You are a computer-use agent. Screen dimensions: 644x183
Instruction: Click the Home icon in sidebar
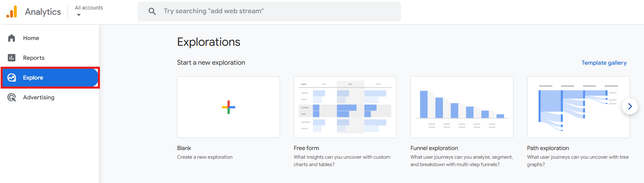pos(12,38)
